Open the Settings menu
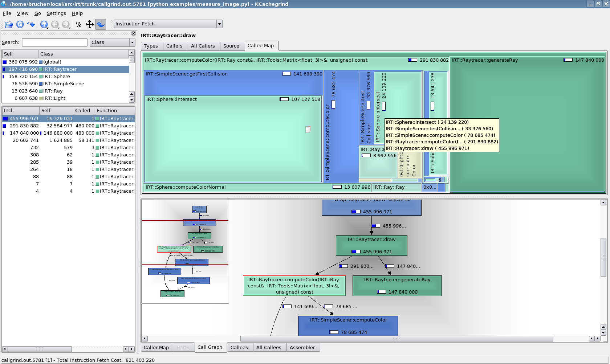 56,13
